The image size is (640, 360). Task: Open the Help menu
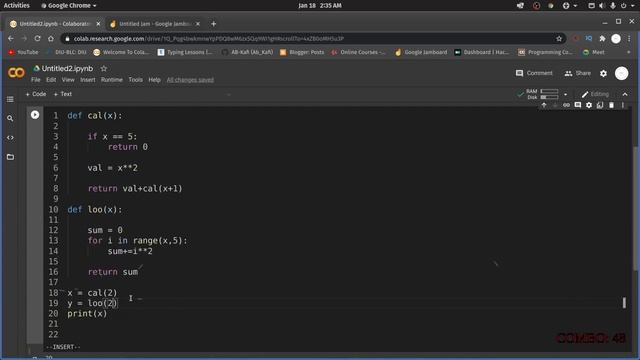(154, 80)
